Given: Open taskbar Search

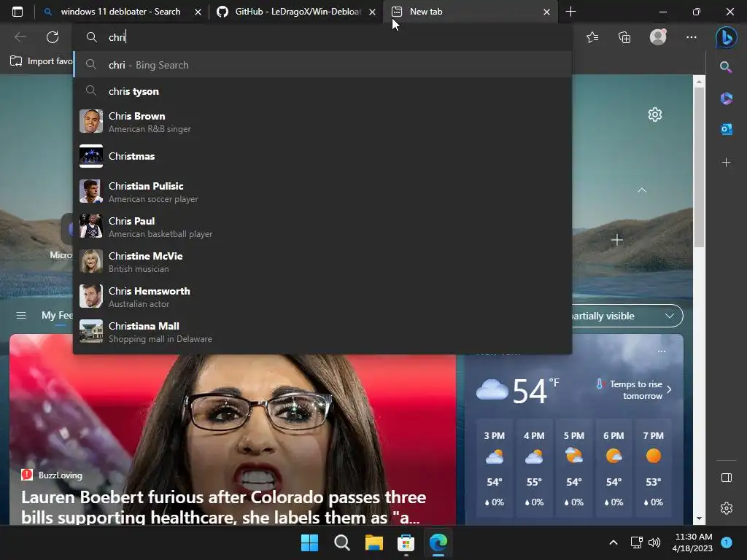Looking at the screenshot, I should [341, 542].
